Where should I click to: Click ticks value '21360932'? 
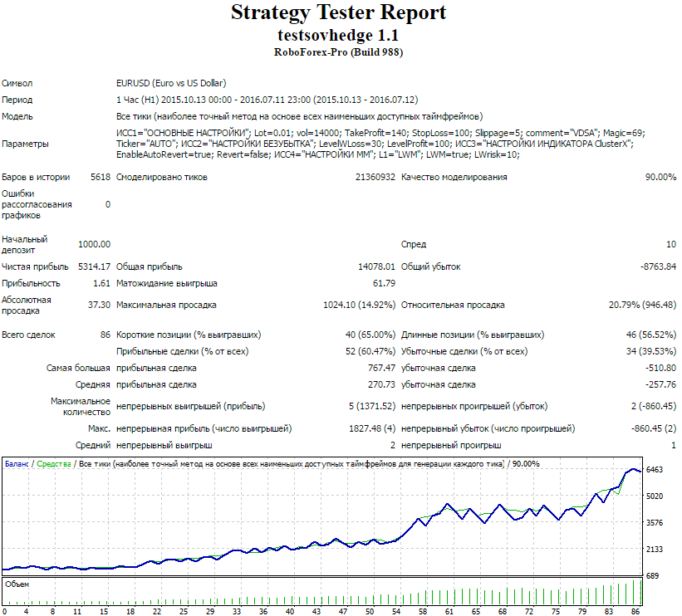click(375, 177)
